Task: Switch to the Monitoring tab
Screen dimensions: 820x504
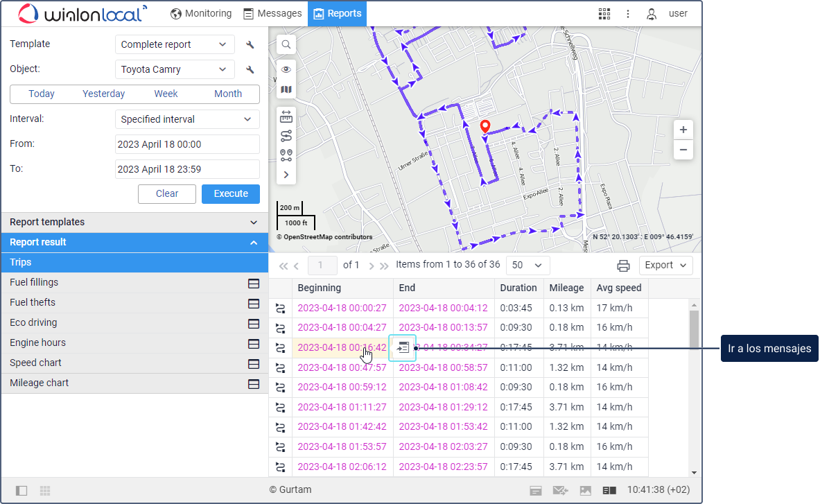Action: (201, 14)
